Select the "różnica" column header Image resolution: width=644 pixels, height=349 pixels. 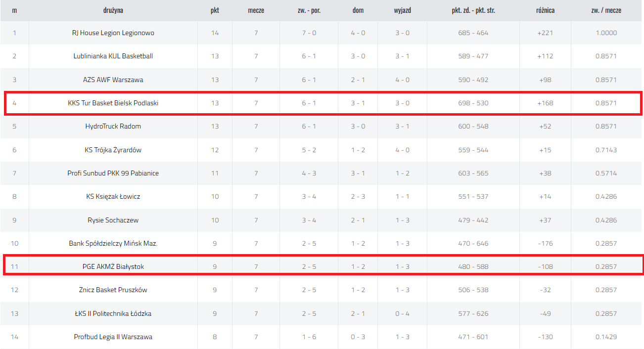click(545, 10)
